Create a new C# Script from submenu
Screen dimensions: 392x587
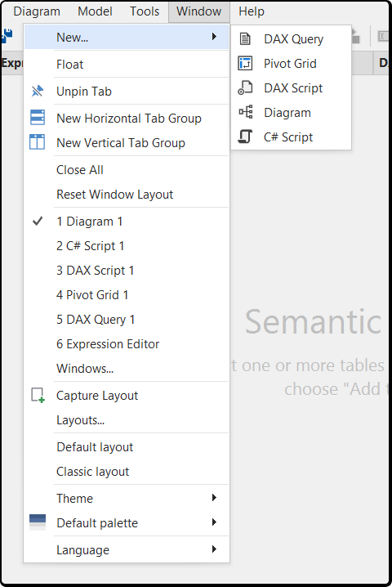click(291, 137)
